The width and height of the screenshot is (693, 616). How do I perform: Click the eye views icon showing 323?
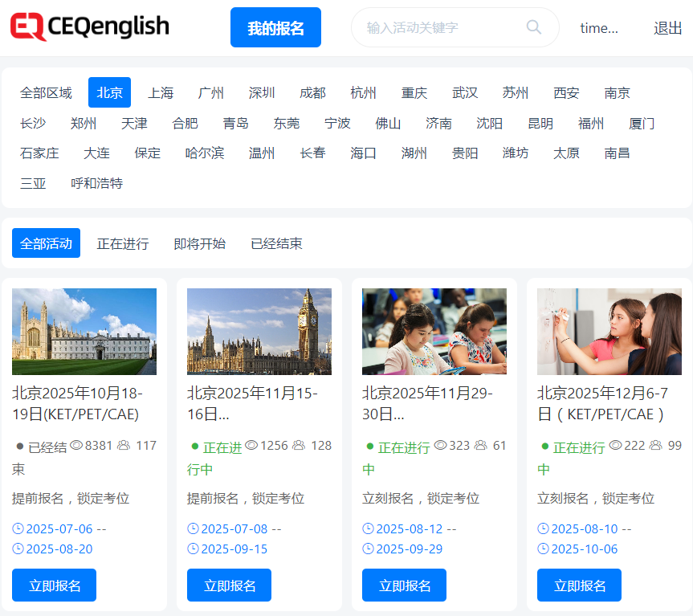(x=440, y=445)
